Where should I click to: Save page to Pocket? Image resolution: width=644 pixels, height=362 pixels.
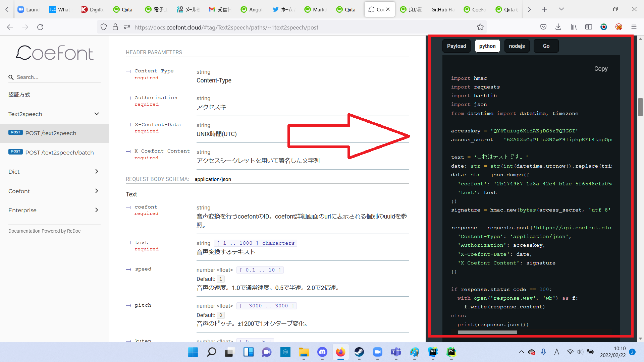pyautogui.click(x=543, y=27)
